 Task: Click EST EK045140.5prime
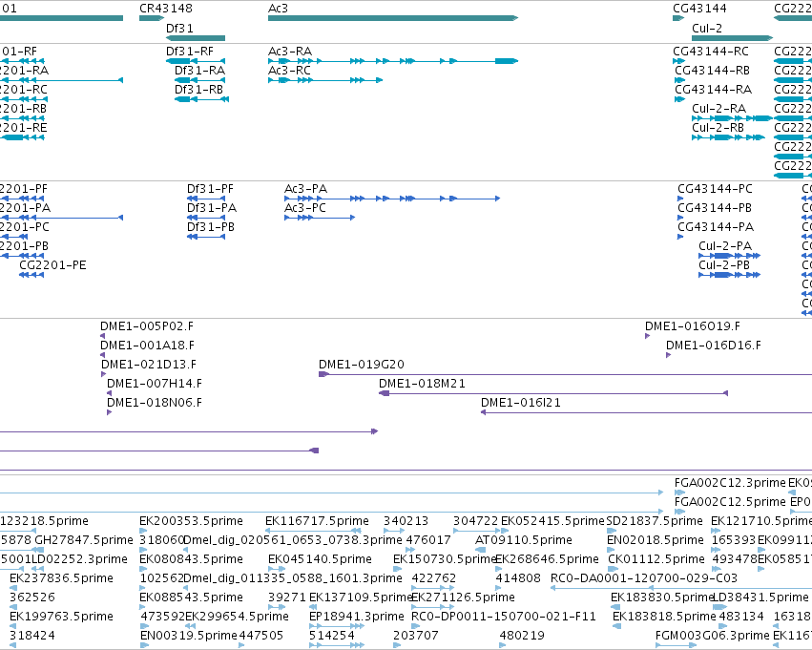[x=277, y=569]
